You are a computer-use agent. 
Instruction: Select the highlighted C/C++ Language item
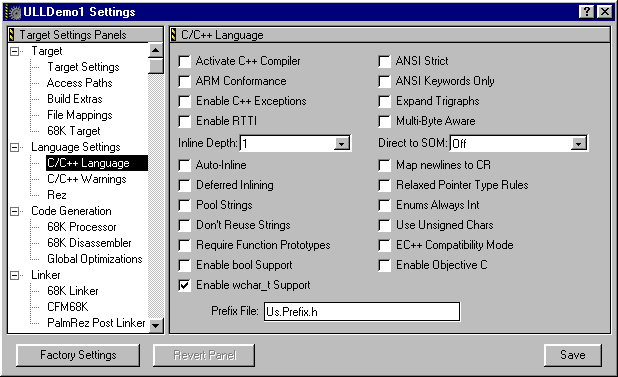click(x=97, y=163)
